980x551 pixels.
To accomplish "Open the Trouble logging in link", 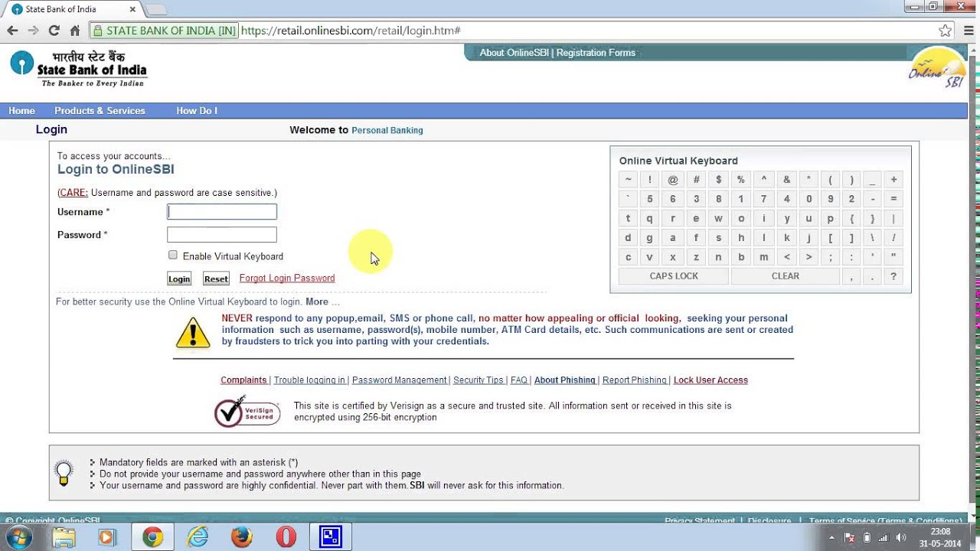I will [309, 380].
